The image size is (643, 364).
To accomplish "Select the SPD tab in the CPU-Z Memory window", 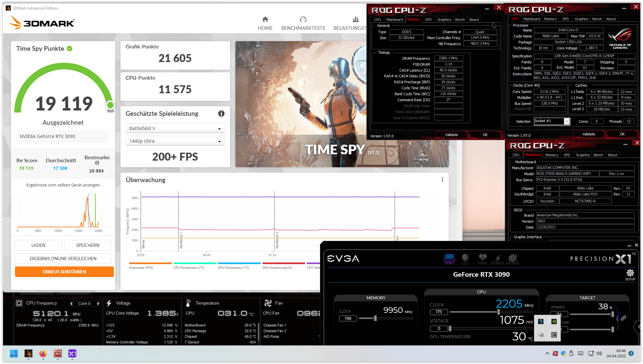I will tap(429, 20).
